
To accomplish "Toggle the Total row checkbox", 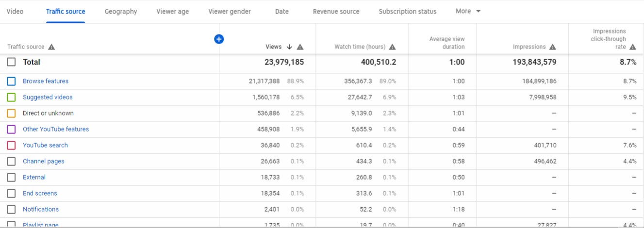I will click(11, 62).
